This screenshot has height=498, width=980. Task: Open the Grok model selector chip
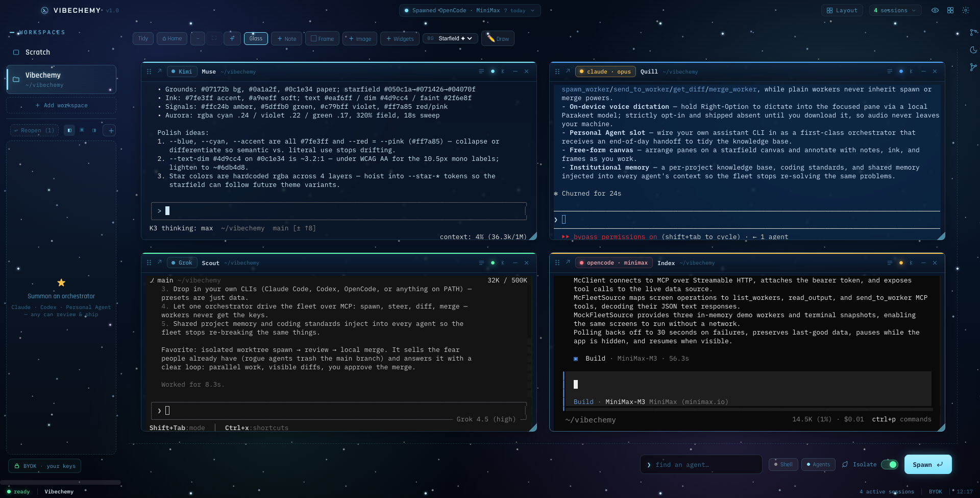pos(182,263)
